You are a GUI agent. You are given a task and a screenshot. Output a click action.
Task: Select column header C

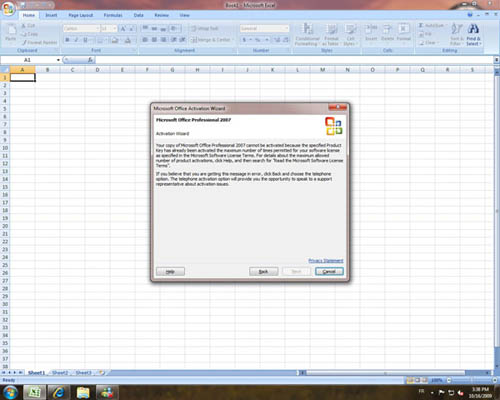coord(72,70)
